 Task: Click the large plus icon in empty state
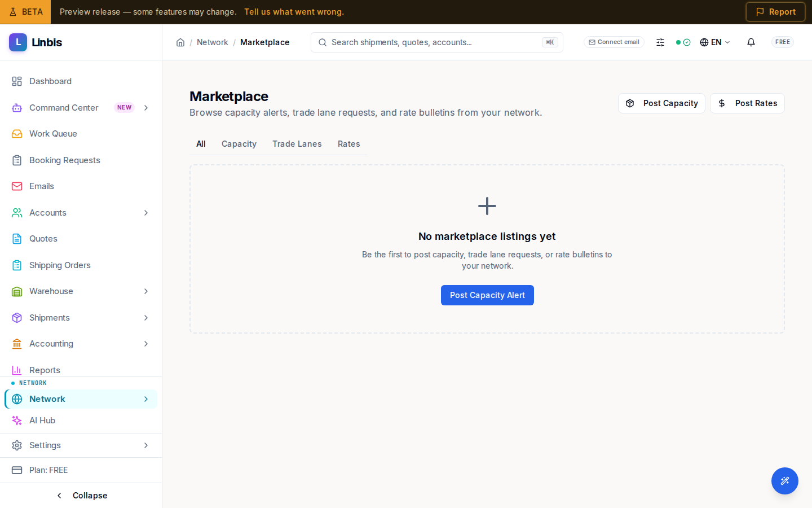pos(487,206)
